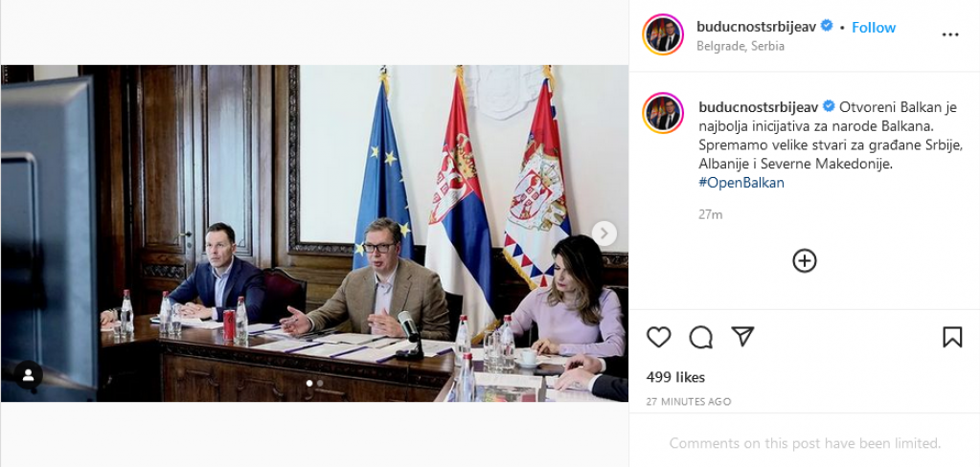View the 499 likes list
This screenshot has width=980, height=467.
[675, 377]
